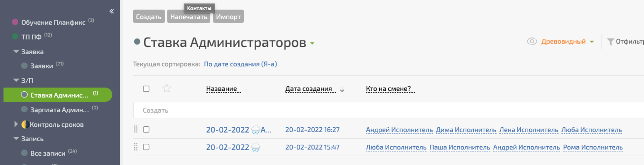The width and height of the screenshot is (644, 165).
Task: Open the Древовидный view dropdown
Action: 592,42
